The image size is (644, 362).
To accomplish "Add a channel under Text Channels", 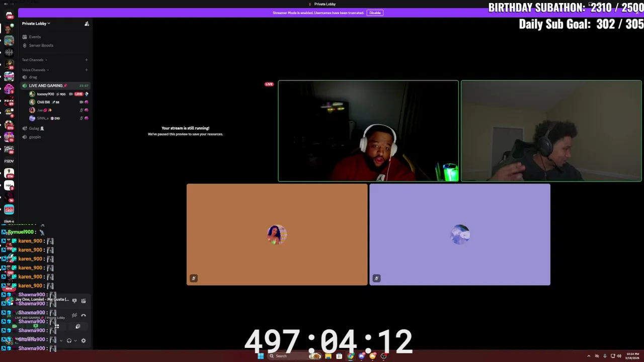I will pyautogui.click(x=86, y=60).
